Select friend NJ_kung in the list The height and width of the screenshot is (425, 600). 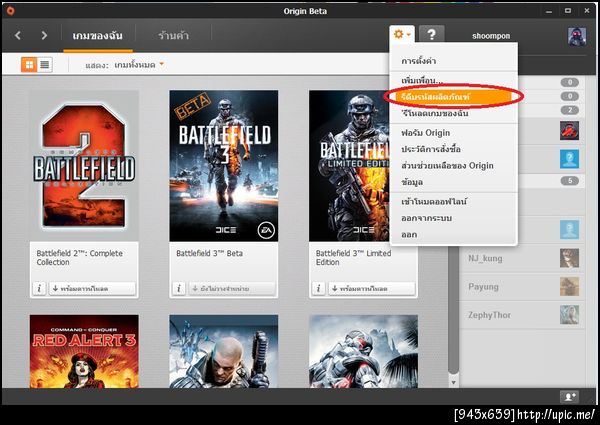pos(522,259)
